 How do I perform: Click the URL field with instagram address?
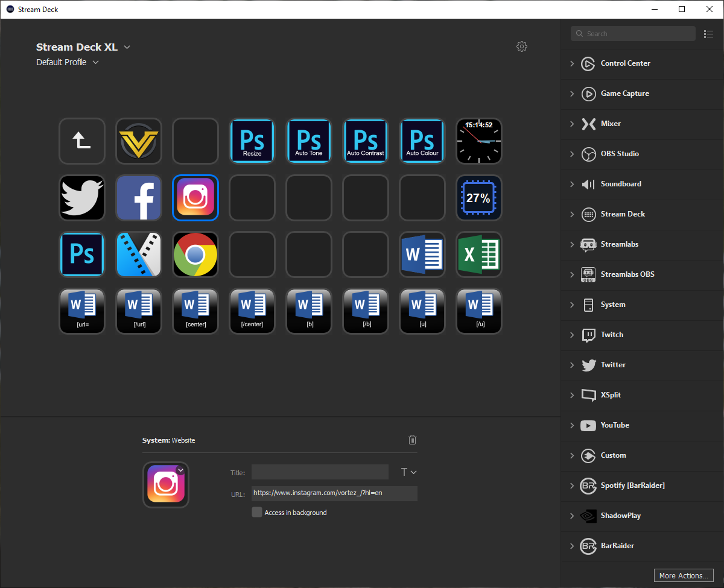pos(334,493)
